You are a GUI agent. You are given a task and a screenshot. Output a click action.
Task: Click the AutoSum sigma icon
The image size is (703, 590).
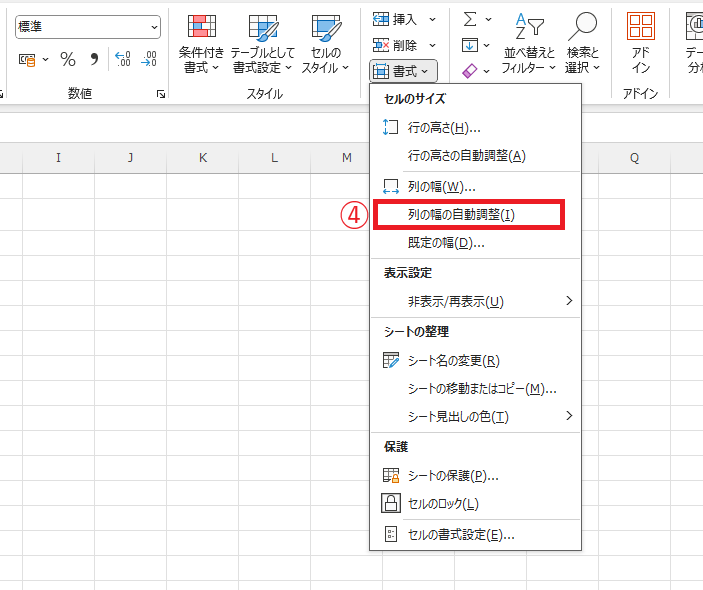(x=470, y=19)
